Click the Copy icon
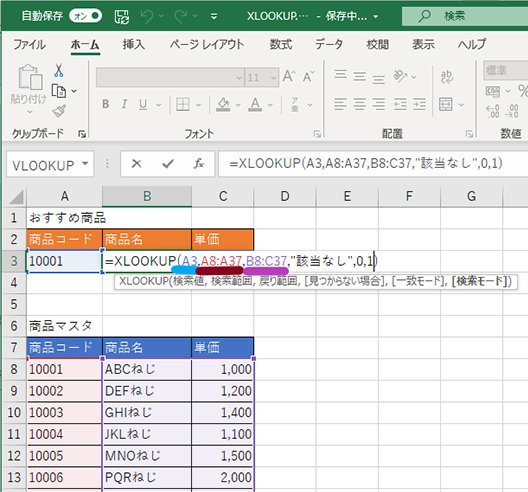Image resolution: width=528 pixels, height=492 pixels. click(59, 91)
